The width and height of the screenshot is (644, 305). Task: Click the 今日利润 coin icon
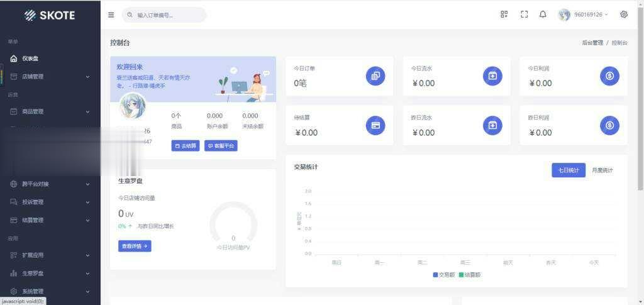(x=609, y=76)
